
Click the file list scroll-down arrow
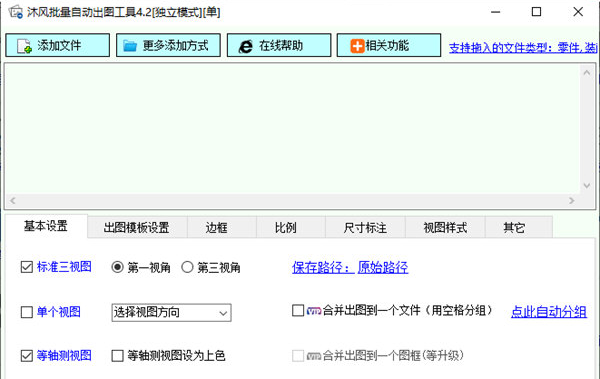(586, 186)
